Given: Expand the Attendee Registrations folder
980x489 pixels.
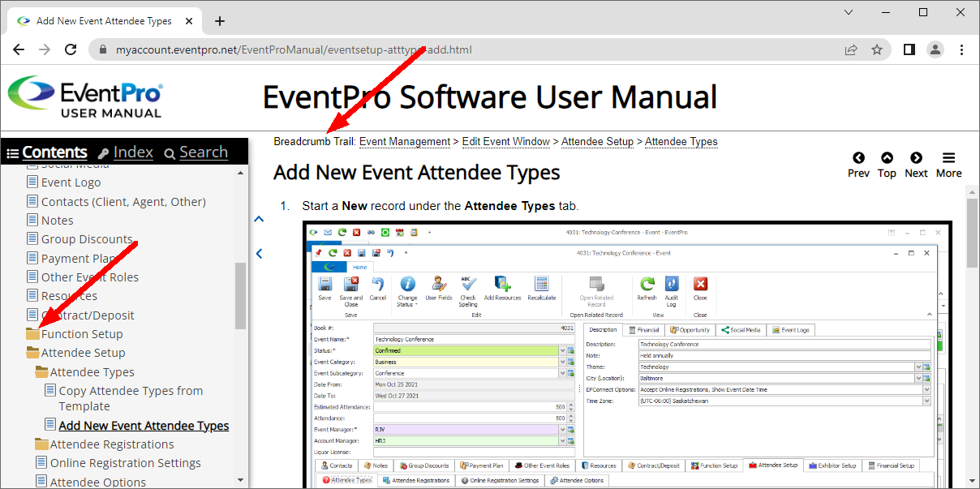Looking at the screenshot, I should pos(41,444).
